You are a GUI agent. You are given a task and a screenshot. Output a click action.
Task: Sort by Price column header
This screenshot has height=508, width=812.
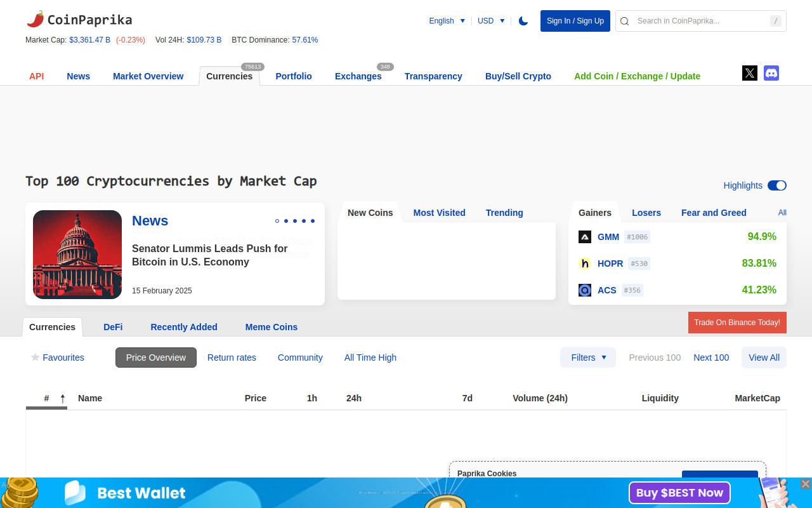point(256,398)
